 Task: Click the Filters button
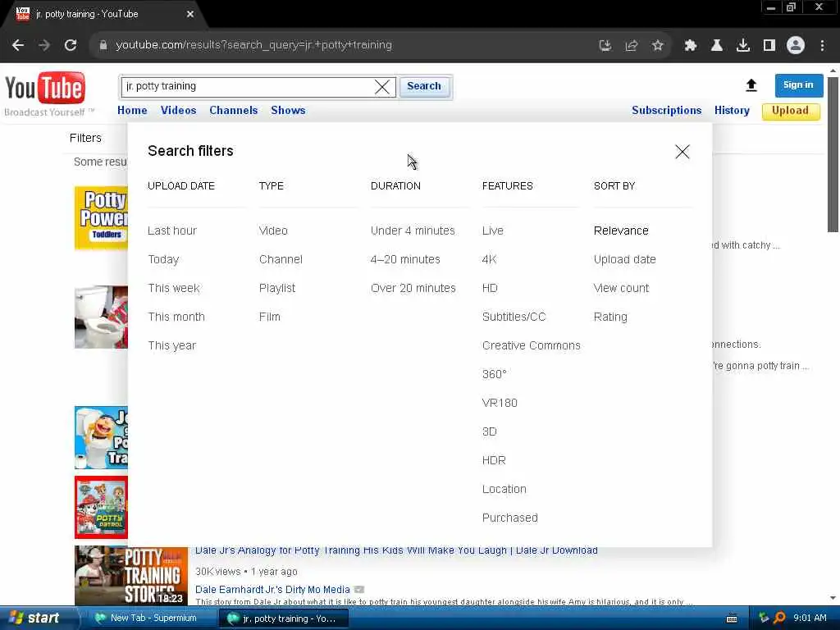[x=85, y=138]
